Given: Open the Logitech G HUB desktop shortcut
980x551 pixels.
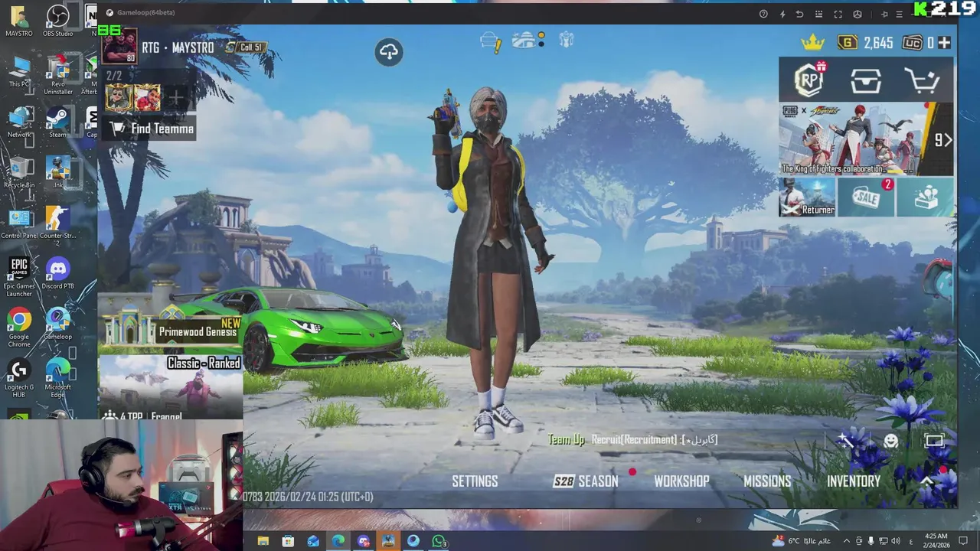Looking at the screenshot, I should (19, 378).
